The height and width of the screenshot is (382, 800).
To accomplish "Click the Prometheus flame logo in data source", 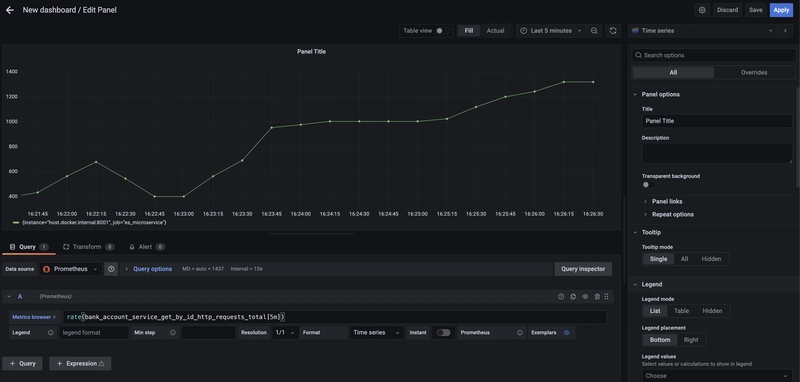I will [46, 269].
